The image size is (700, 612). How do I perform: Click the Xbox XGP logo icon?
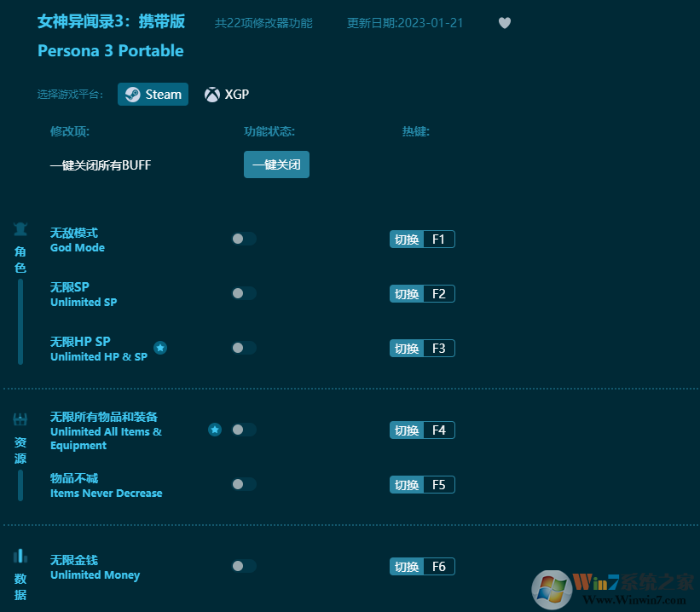click(x=212, y=95)
